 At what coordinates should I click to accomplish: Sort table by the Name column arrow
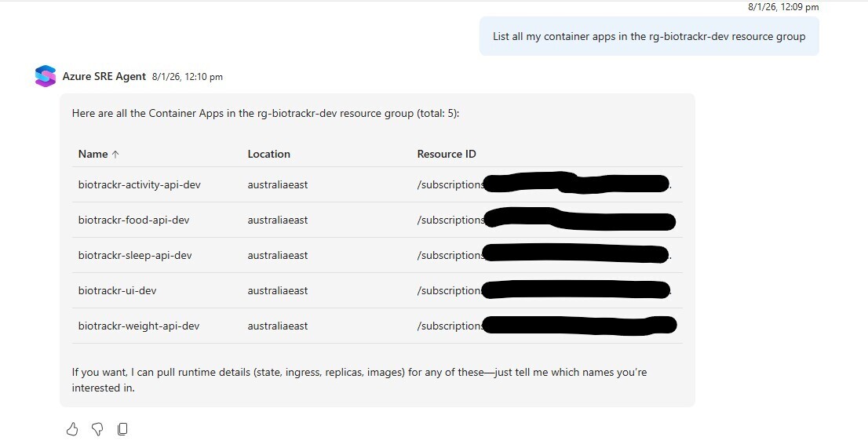(115, 155)
